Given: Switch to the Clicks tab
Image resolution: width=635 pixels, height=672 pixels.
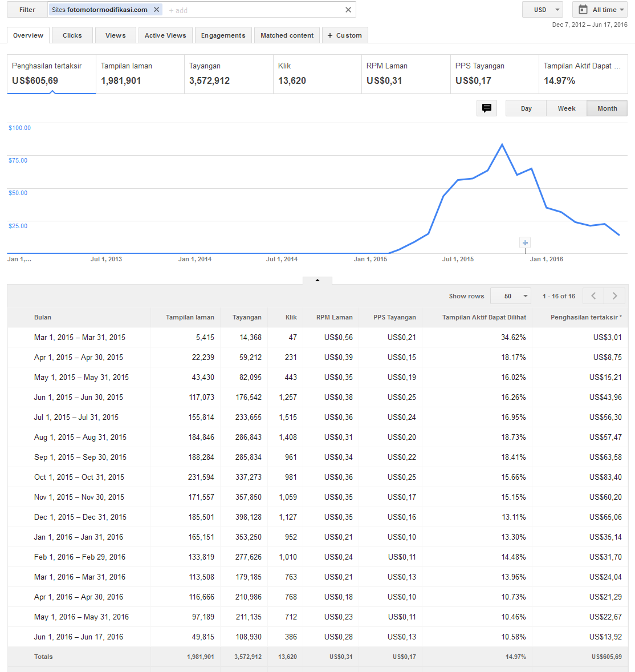Looking at the screenshot, I should (72, 35).
